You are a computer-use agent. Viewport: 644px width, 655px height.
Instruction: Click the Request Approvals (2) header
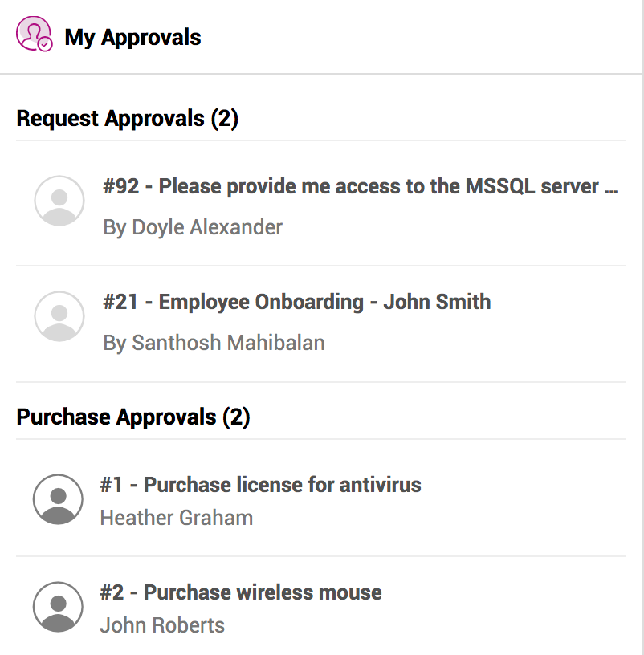tap(127, 119)
